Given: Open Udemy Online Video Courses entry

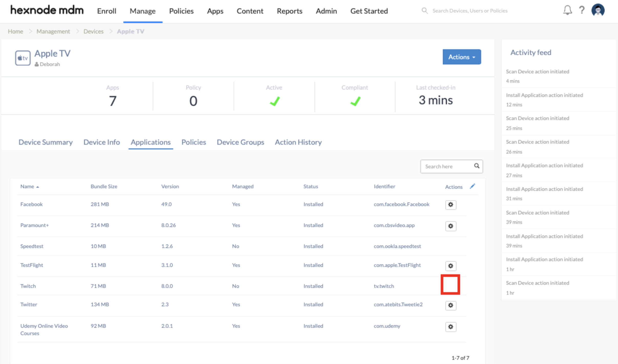Looking at the screenshot, I should 44,329.
